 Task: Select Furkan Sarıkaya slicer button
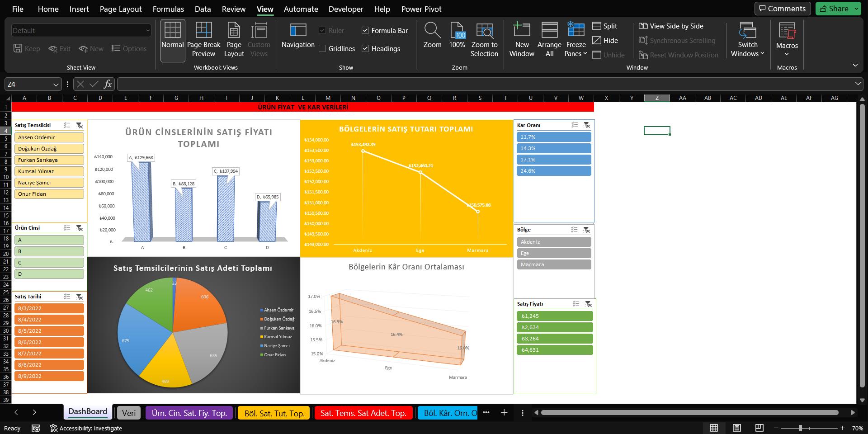(x=49, y=160)
